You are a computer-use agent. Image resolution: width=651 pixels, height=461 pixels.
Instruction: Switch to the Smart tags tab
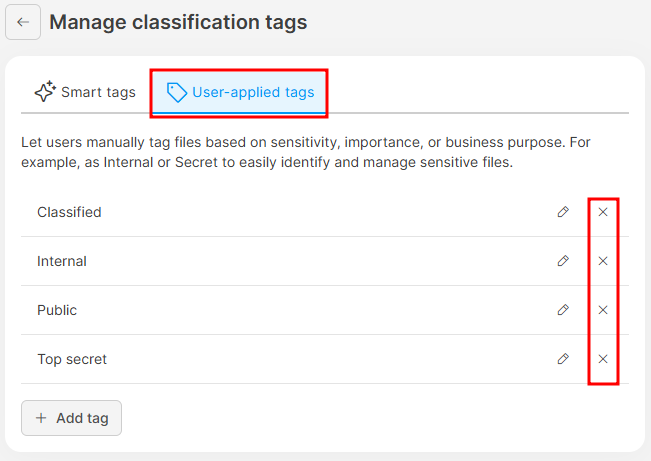85,92
